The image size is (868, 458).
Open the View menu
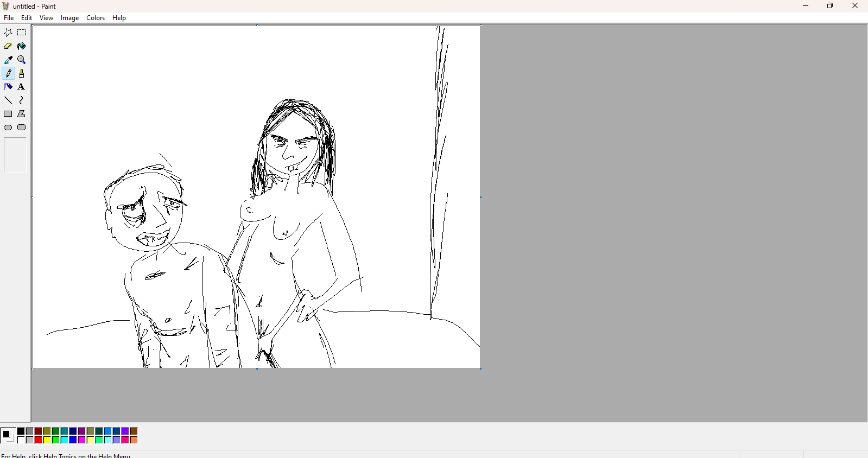(46, 18)
